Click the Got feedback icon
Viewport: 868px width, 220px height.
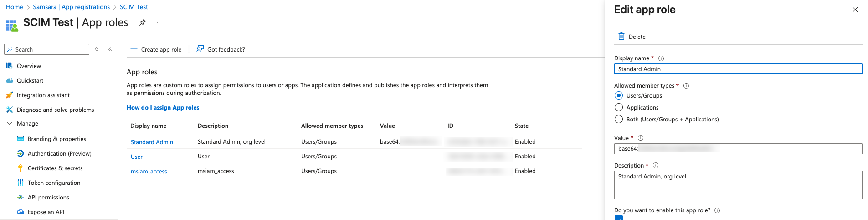(x=200, y=49)
